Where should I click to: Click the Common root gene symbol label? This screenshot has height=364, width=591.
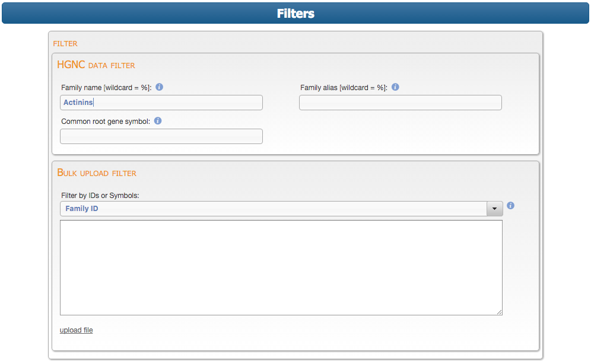point(106,122)
